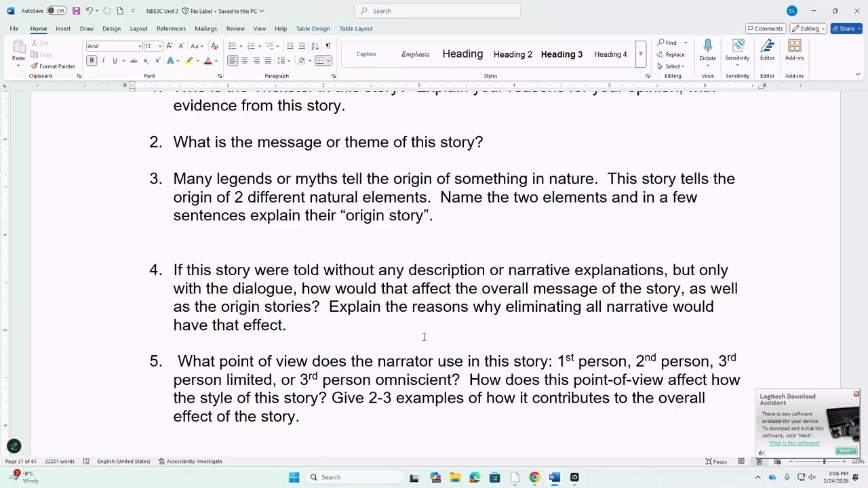This screenshot has width=868, height=488.
Task: Click the floating Editor pen icon
Action: pyautogui.click(x=14, y=446)
